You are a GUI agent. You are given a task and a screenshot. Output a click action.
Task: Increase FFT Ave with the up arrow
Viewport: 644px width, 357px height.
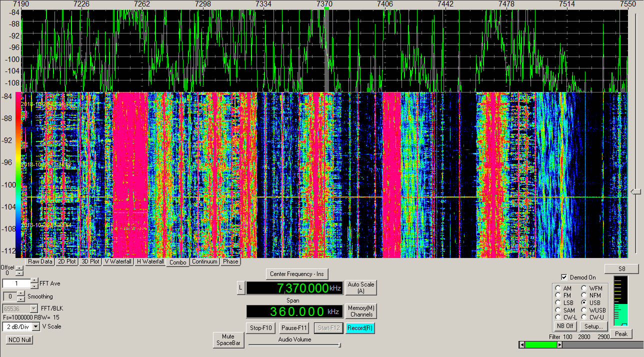coord(34,281)
